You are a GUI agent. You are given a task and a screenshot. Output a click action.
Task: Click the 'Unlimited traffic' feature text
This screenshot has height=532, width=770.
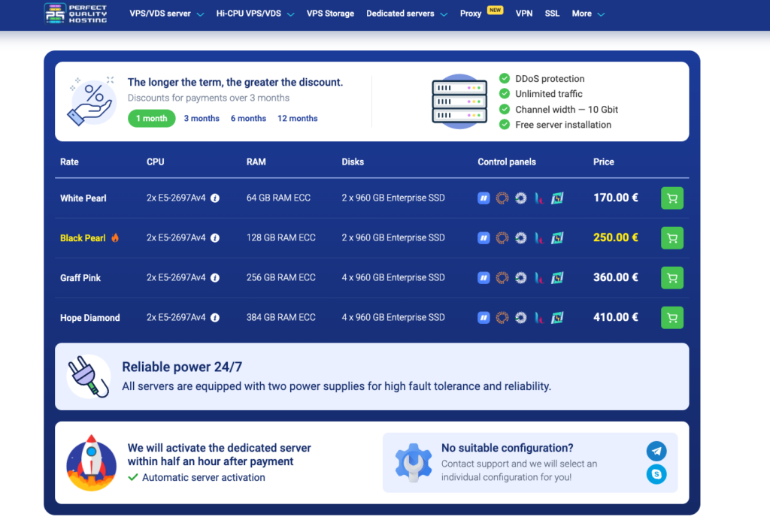548,94
